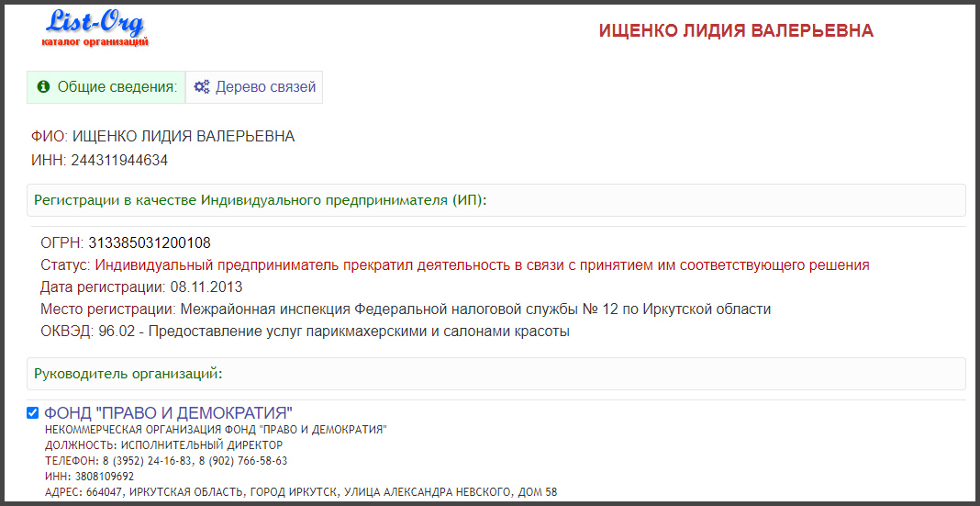Uncheck the ФОНД "ПРАВО И ДЕМОКРАТИЯ" checkbox

click(32, 413)
